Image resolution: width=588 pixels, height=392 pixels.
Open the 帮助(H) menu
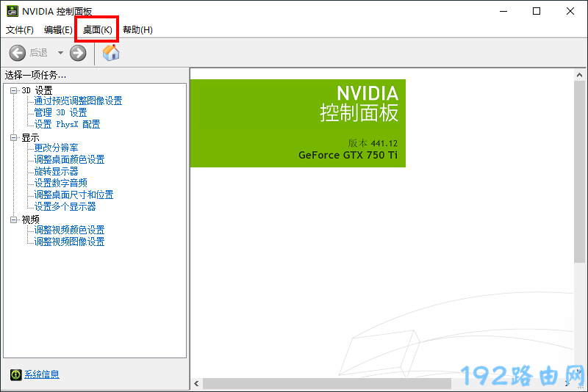click(137, 30)
